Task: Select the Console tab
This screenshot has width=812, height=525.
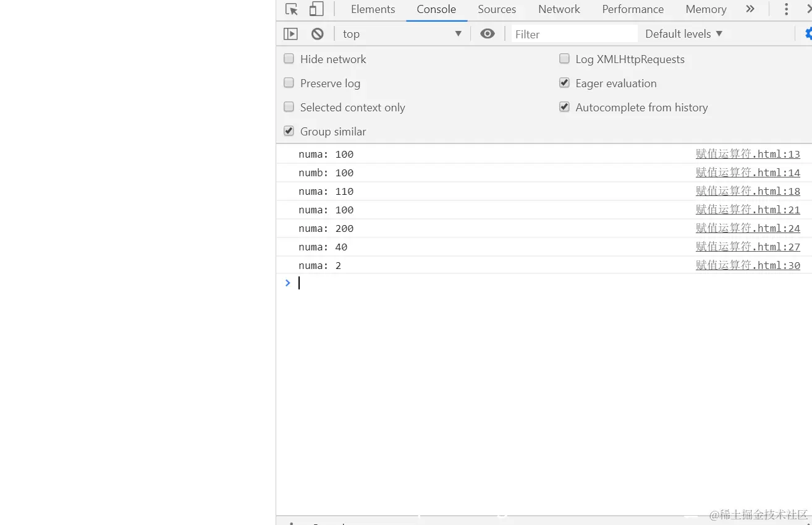Action: tap(436, 9)
